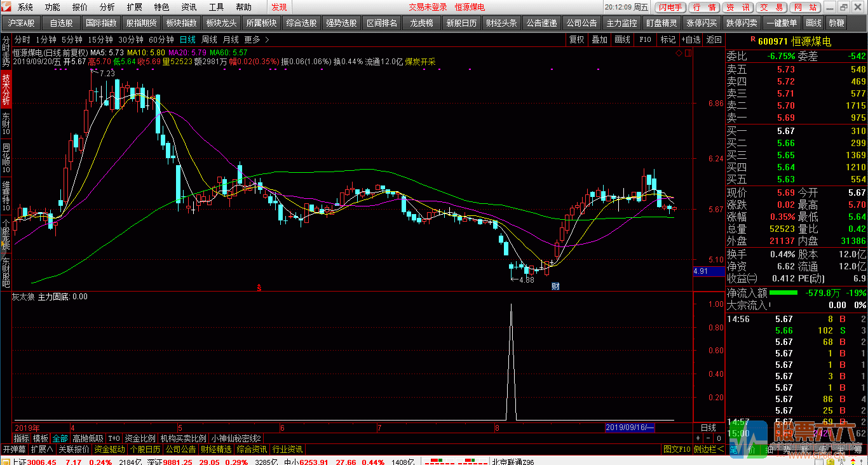The height and width of the screenshot is (465, 868).
Task: Open the 公司公告 bottom tab
Action: (x=181, y=449)
